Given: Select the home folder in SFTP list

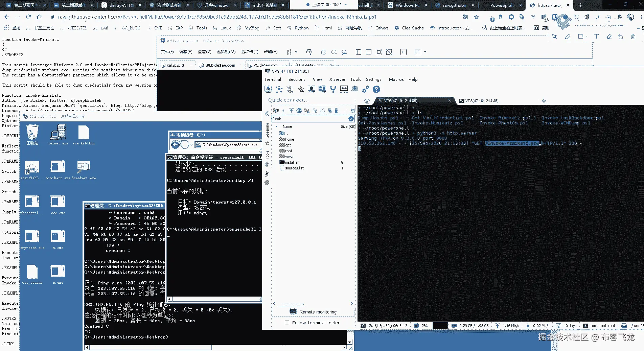Looking at the screenshot, I should (x=287, y=139).
